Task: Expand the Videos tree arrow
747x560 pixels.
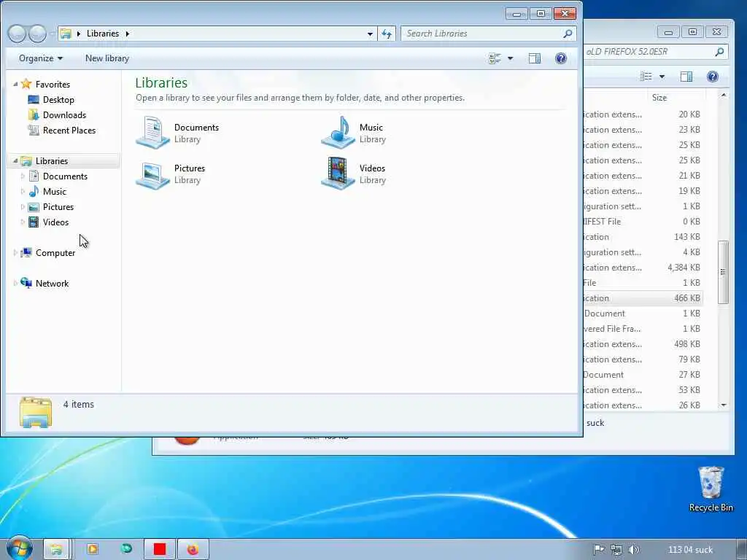Action: tap(23, 222)
